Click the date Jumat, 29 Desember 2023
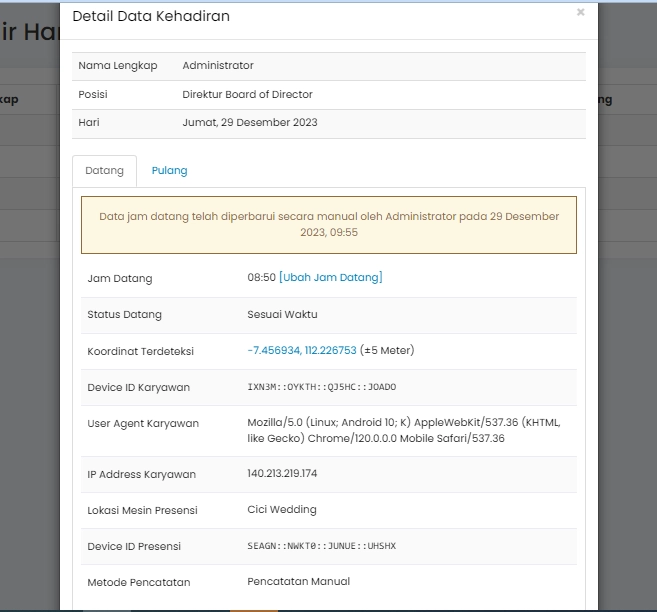Viewport: 657px width, 612px height. [x=250, y=123]
